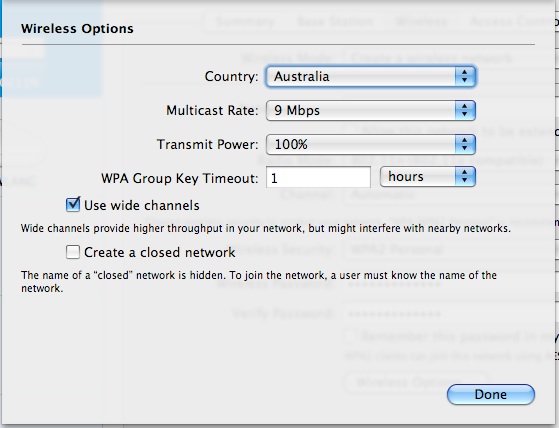Open the Multicast Rate dropdown

(370, 110)
